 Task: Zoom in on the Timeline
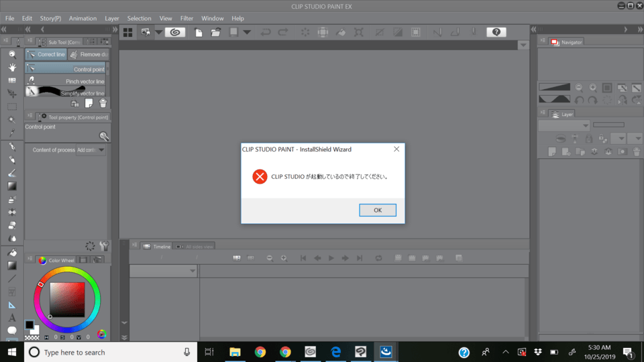point(284,258)
